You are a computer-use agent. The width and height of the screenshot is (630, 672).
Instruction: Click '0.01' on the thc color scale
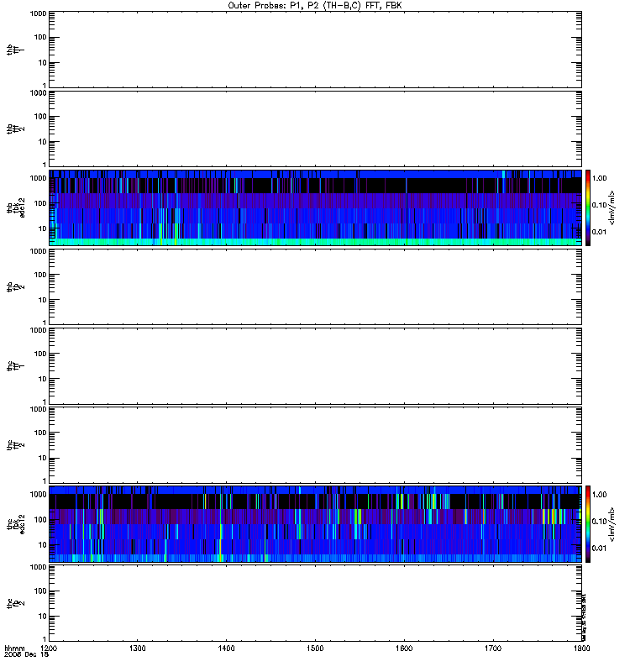pyautogui.click(x=599, y=549)
